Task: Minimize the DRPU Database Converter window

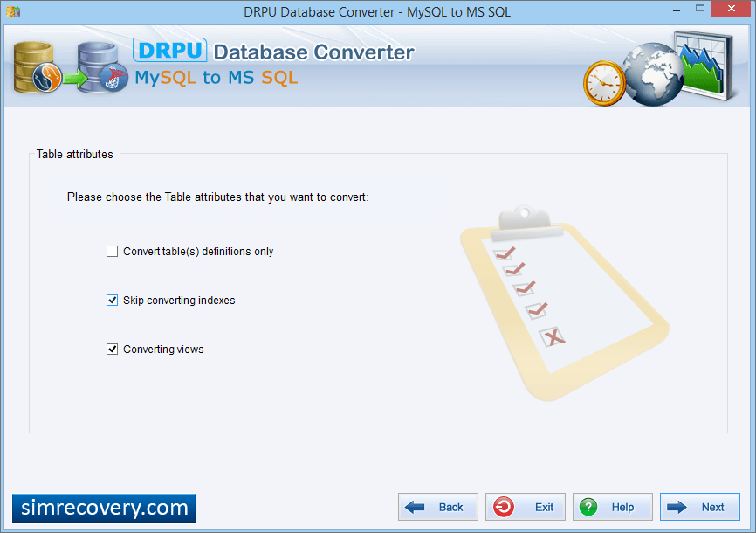Action: point(677,10)
